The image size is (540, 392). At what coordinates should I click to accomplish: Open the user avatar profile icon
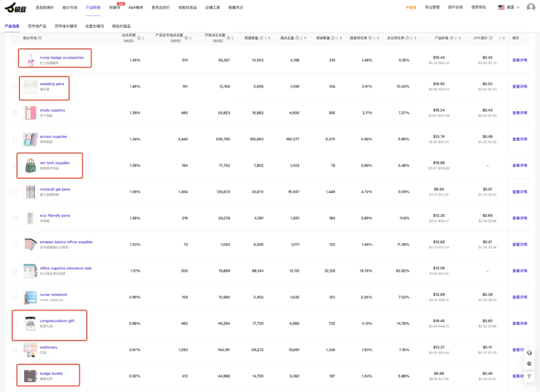[530, 7]
